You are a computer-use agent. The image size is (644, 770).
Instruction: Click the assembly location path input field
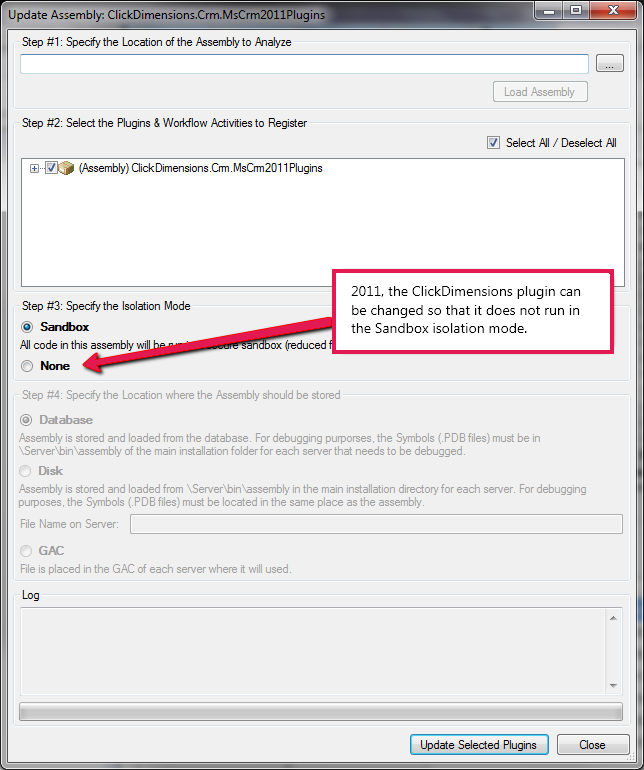304,64
